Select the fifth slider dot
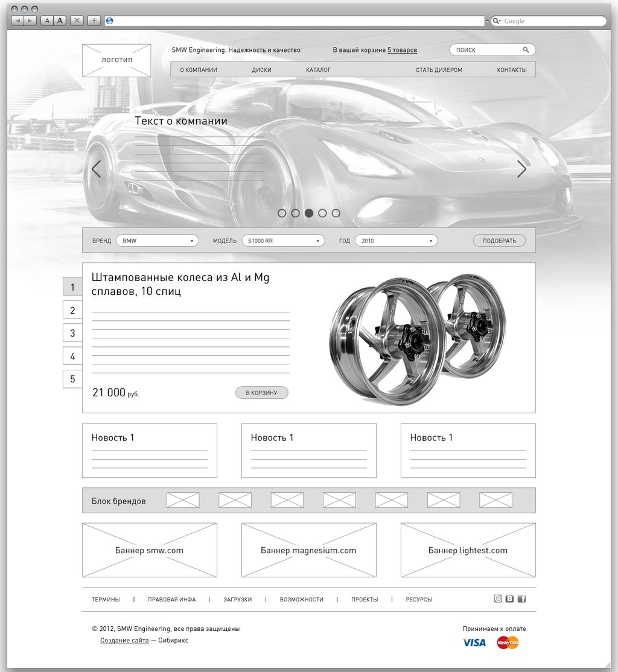 pos(336,213)
